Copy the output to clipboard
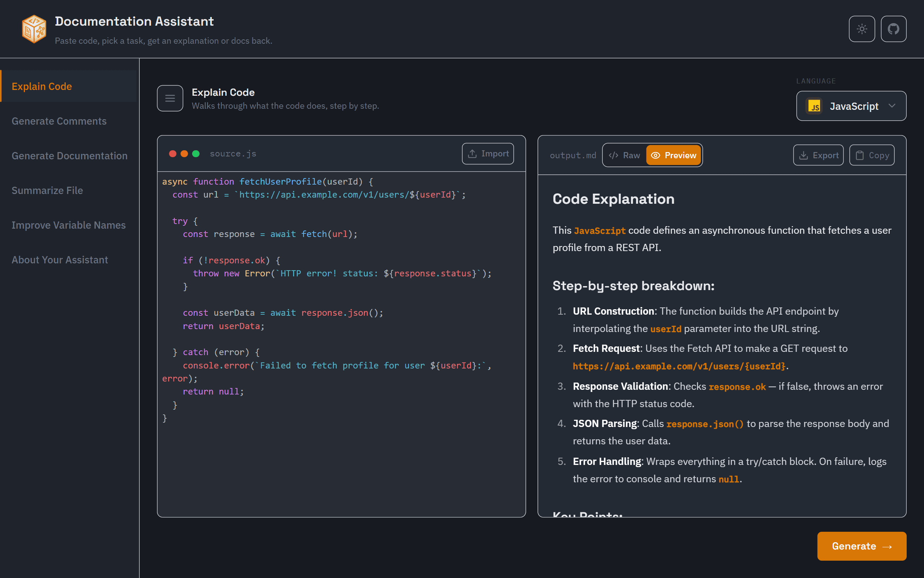This screenshot has width=924, height=578. (872, 155)
